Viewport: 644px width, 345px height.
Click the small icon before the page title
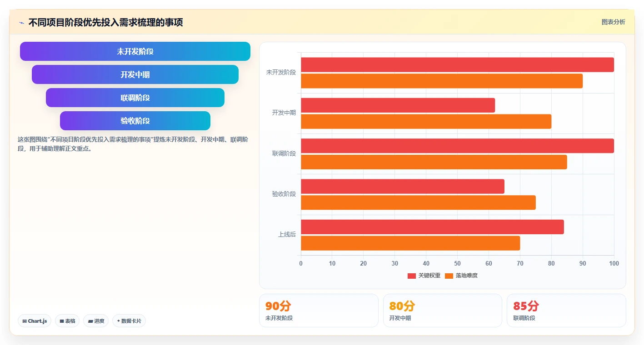22,23
